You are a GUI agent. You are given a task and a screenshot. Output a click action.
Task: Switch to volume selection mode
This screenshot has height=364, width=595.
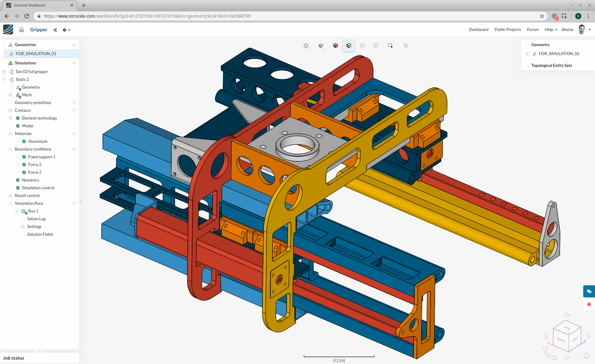click(335, 45)
